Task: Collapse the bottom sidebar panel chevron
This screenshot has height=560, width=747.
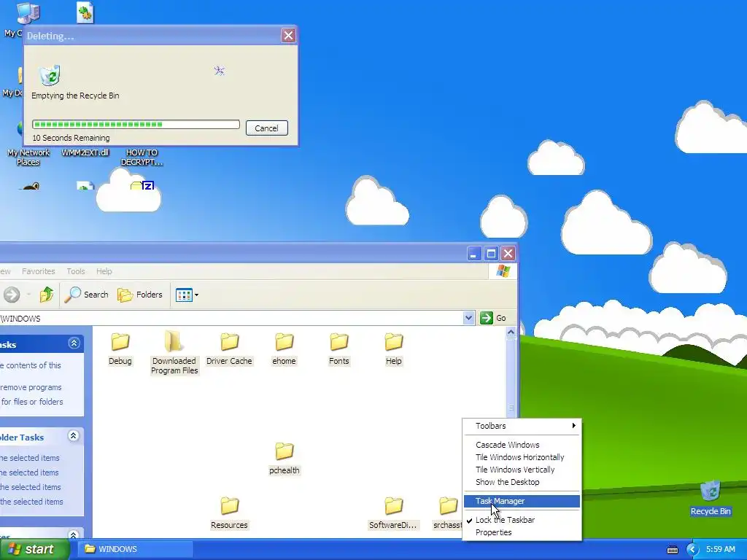Action: coord(74,535)
